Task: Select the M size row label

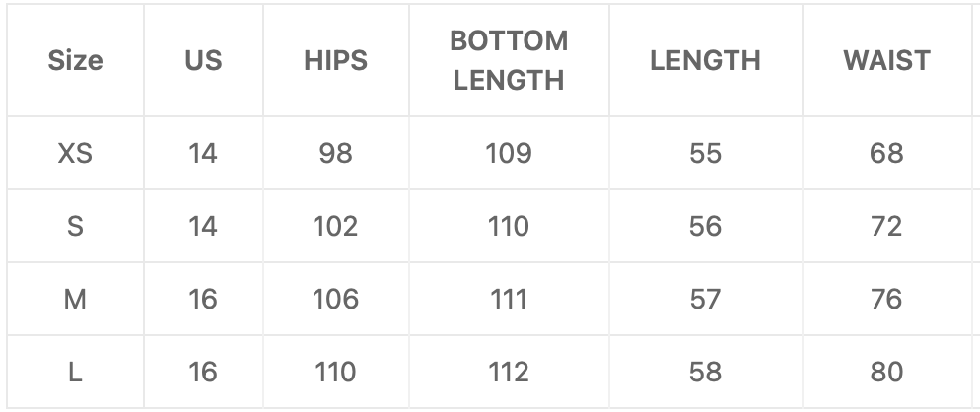Action: (75, 299)
